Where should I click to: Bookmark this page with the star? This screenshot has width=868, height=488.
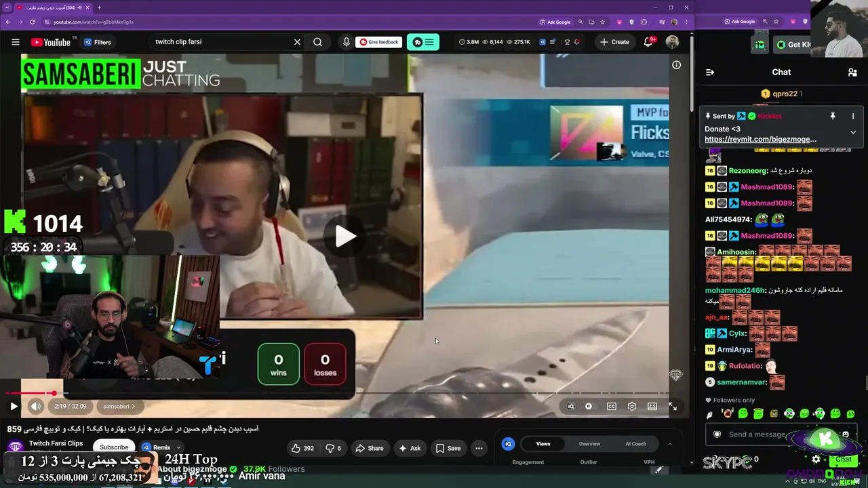coord(602,22)
